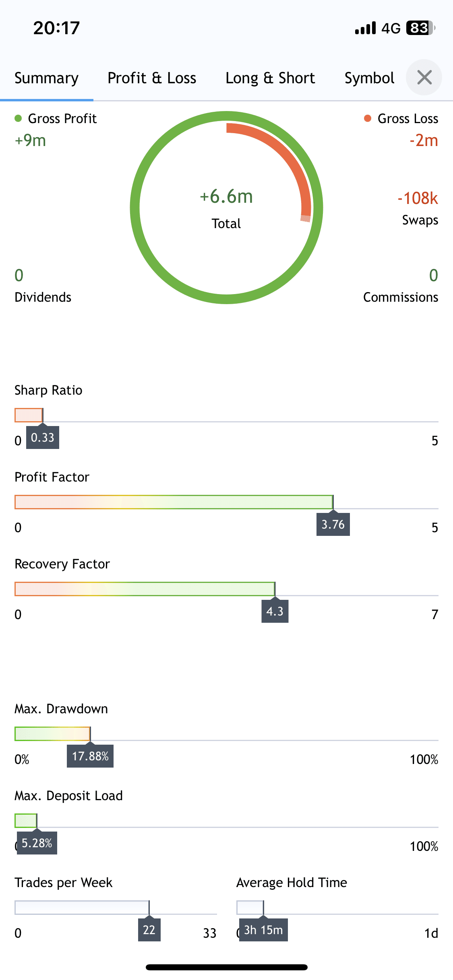Tap the battery level indicator
453x980 pixels.
point(420,28)
